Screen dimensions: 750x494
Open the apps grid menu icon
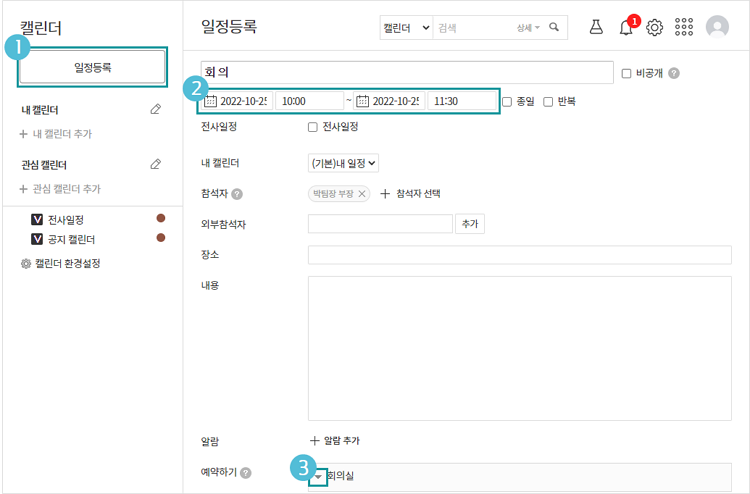tap(684, 27)
